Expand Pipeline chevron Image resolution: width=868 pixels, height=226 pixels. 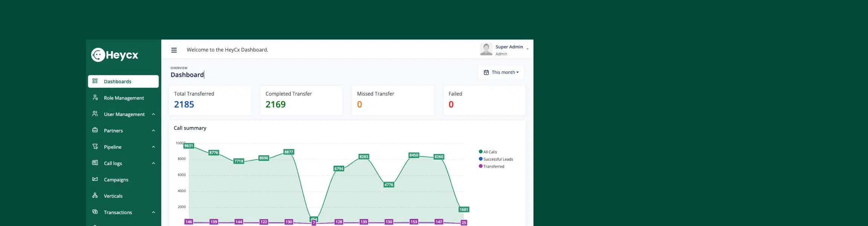click(153, 147)
